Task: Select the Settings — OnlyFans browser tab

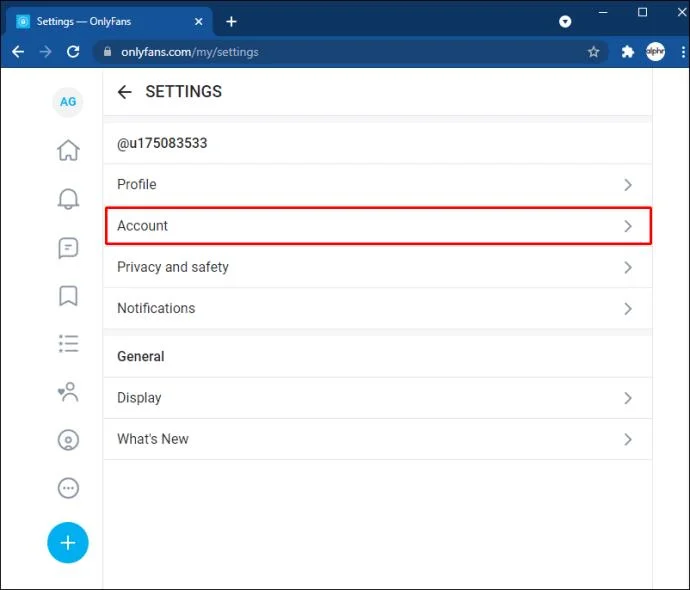Action: coord(108,22)
